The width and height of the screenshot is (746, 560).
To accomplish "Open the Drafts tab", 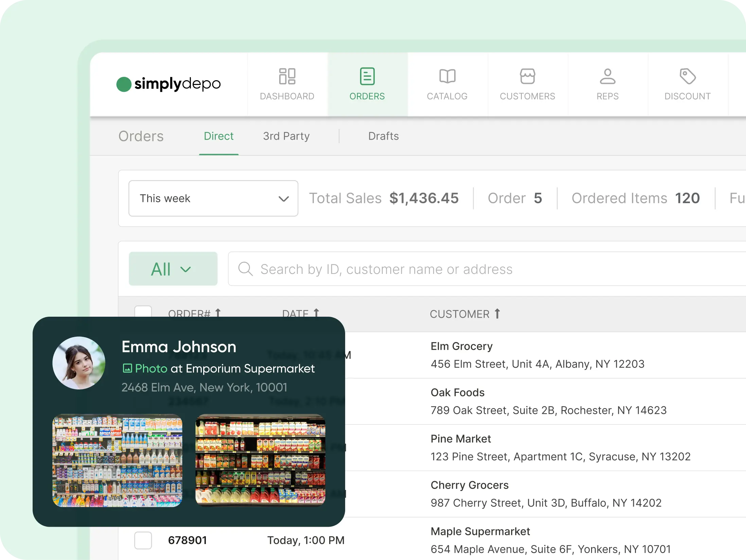I will point(383,136).
